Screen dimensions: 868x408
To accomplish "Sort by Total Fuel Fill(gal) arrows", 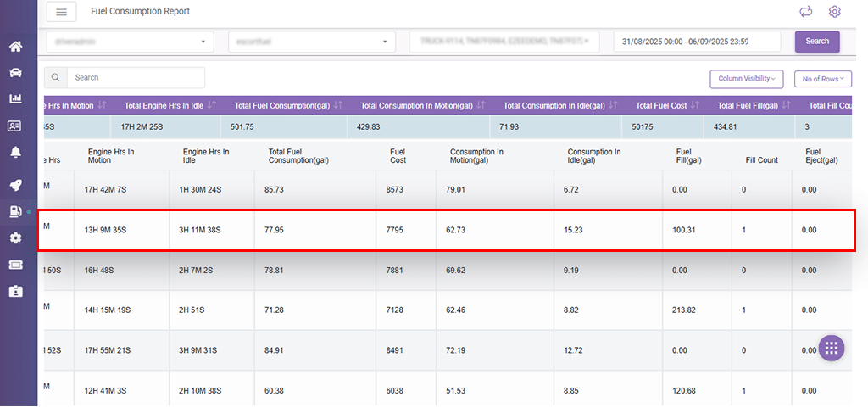I will point(786,104).
